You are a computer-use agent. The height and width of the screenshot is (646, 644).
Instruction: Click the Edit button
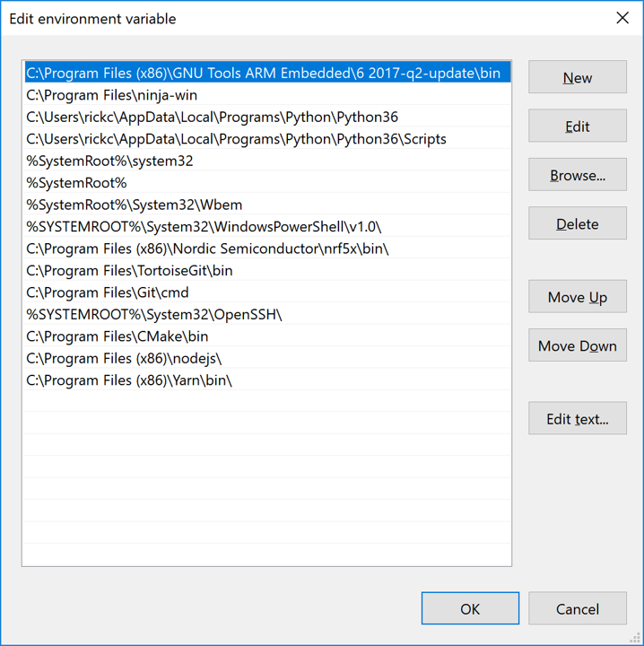[578, 126]
